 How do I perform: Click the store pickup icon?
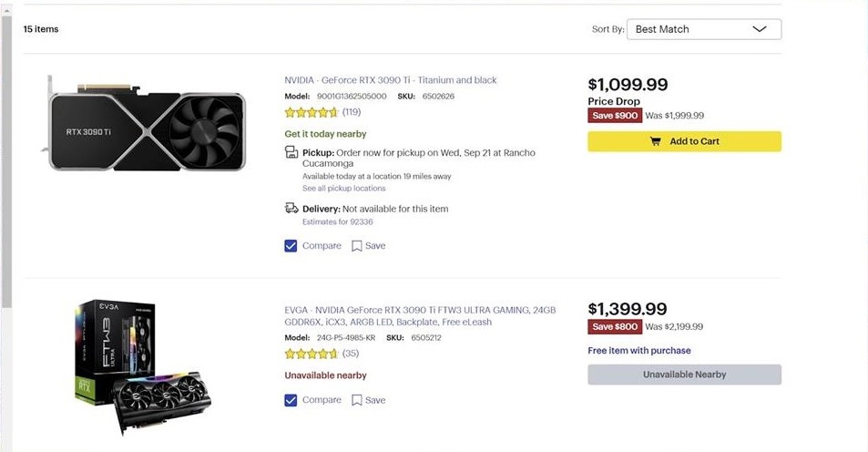[x=291, y=153]
